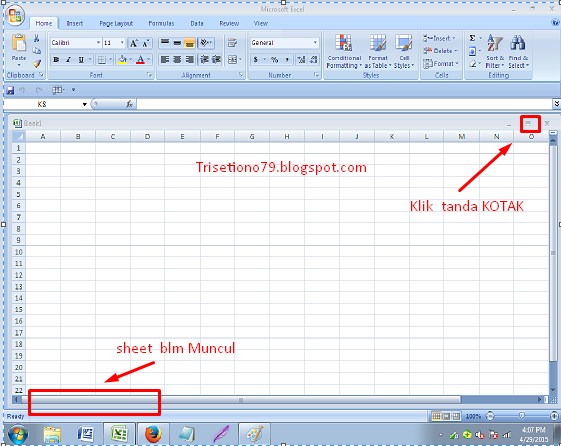
Task: Switch to View tab
Action: [260, 24]
